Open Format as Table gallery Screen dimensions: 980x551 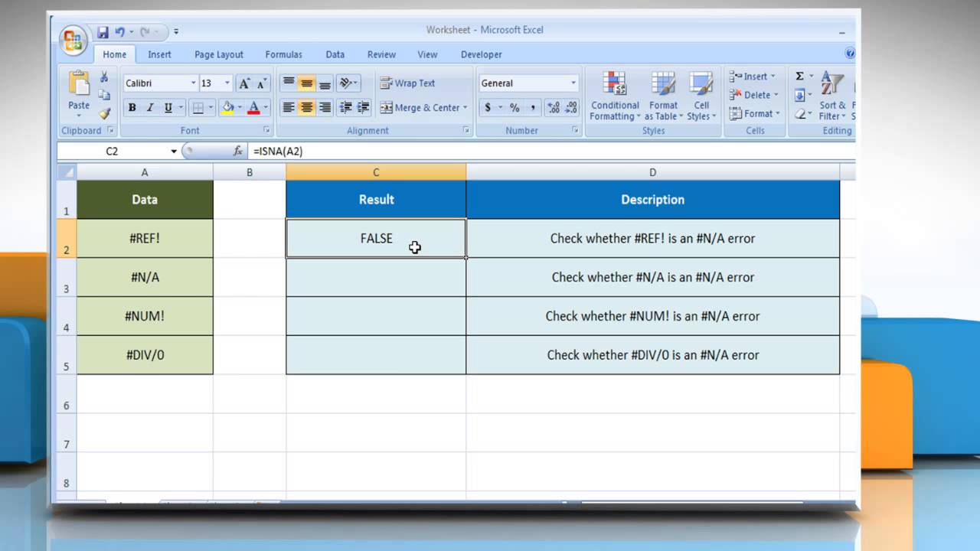pyautogui.click(x=663, y=96)
